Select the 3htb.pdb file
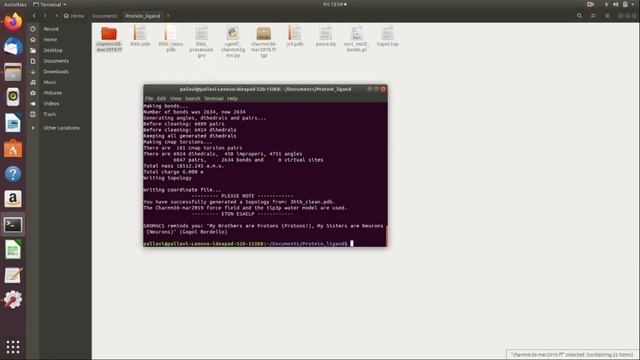The image size is (640, 360). pyautogui.click(x=140, y=36)
